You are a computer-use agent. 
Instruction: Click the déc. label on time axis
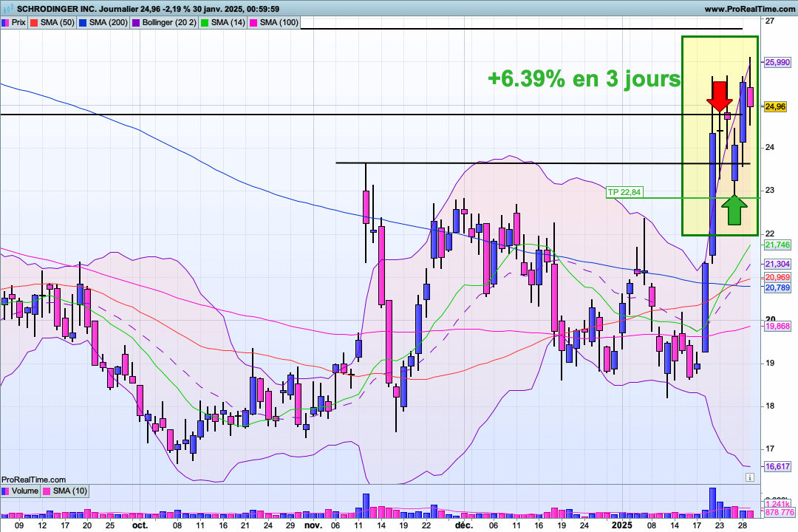click(x=464, y=525)
